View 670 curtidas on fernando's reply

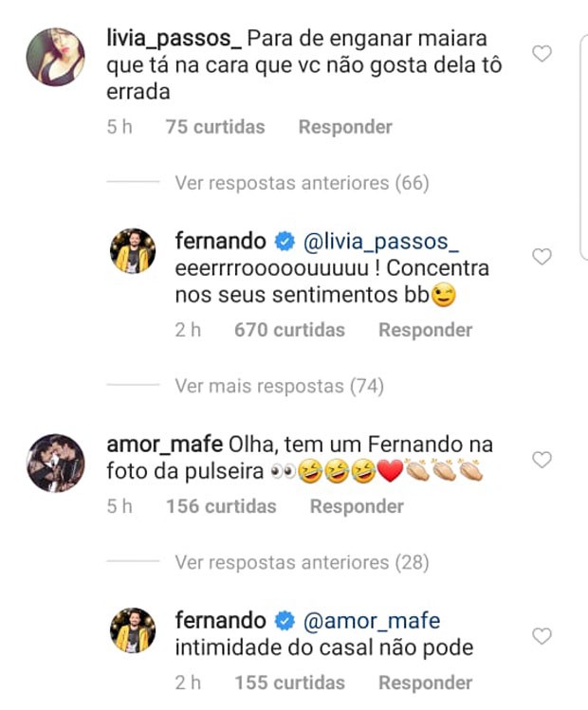(x=289, y=330)
